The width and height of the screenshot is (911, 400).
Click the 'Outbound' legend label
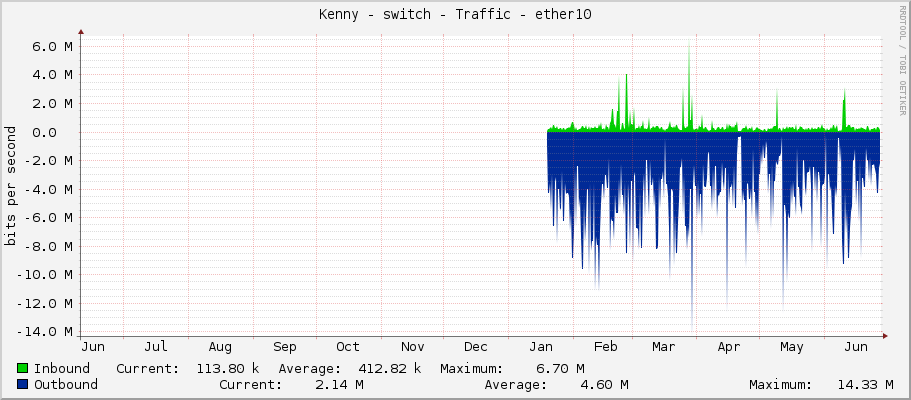tap(66, 384)
